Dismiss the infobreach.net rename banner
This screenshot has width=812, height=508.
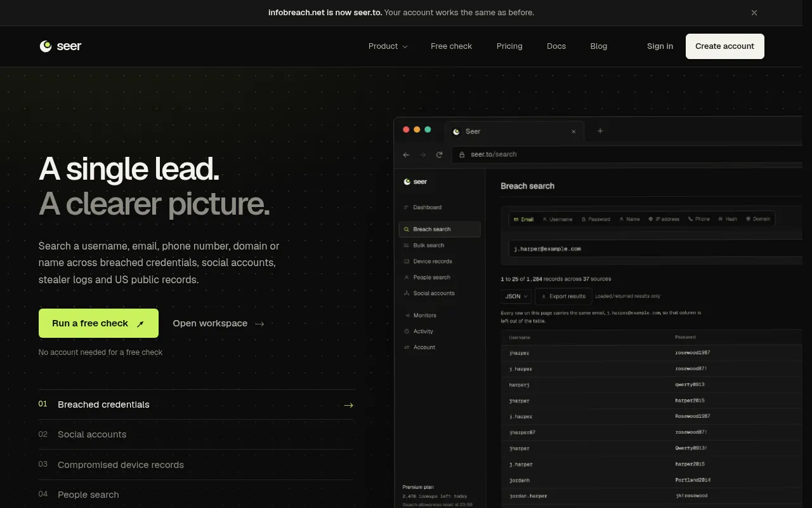click(x=754, y=13)
